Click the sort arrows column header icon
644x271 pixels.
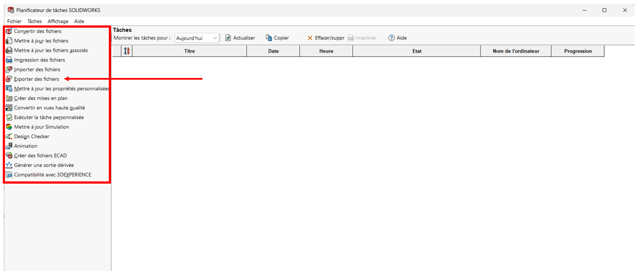(x=126, y=51)
